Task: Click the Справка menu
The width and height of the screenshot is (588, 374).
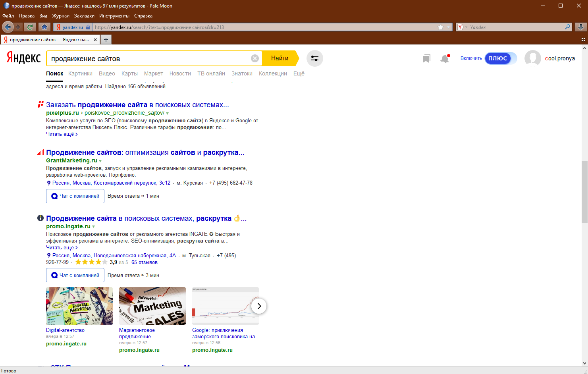Action: [143, 16]
